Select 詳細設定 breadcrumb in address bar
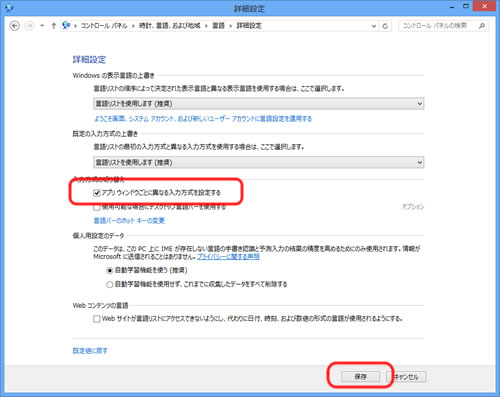Screen dimensions: 500x397 249,26
